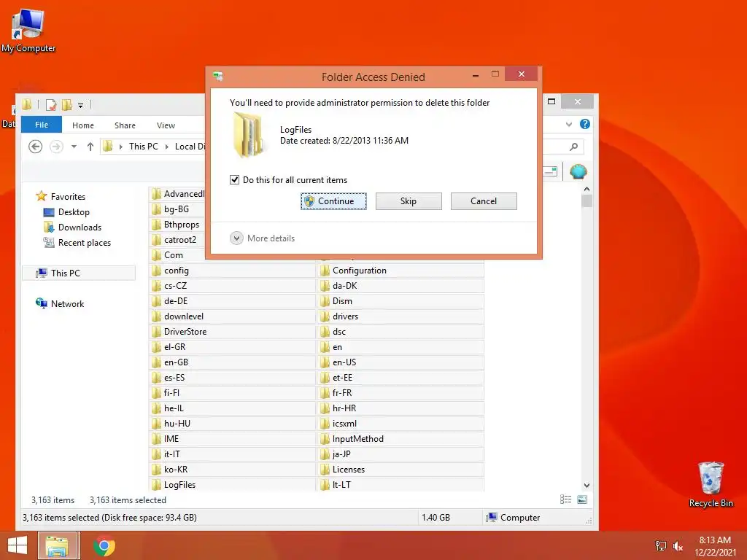The width and height of the screenshot is (747, 560).
Task: Select the Configuration folder
Action: tap(400, 271)
